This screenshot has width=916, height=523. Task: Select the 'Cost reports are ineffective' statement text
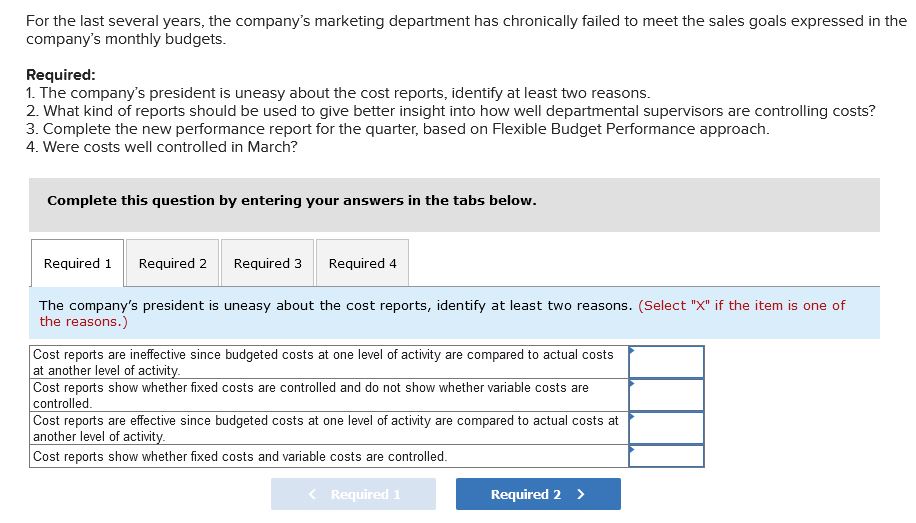pos(323,362)
